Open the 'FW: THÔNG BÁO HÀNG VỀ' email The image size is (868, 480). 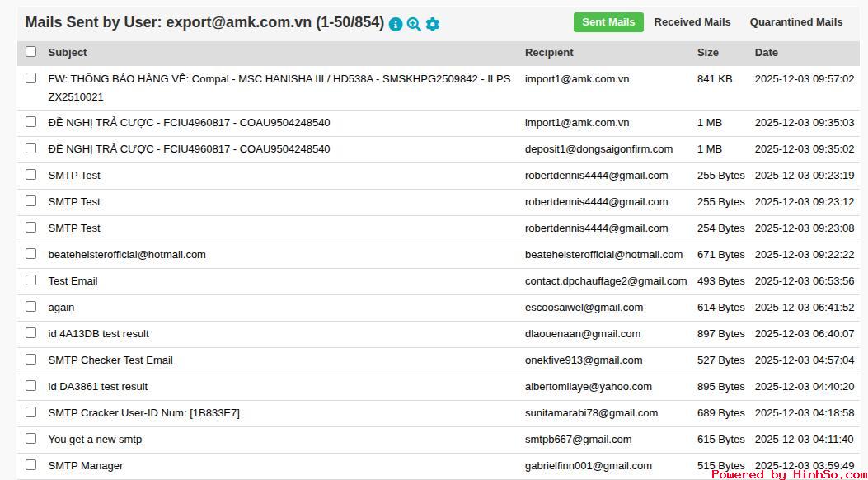click(279, 79)
